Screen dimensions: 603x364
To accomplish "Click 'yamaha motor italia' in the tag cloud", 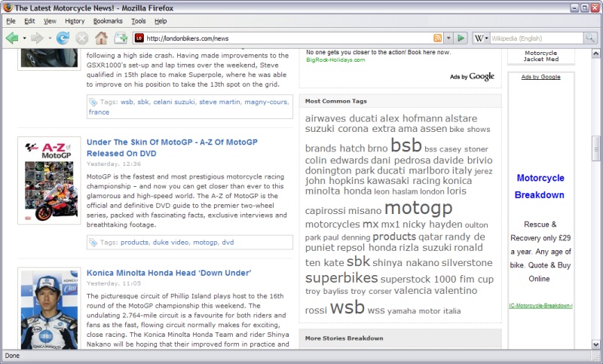I will 424,311.
